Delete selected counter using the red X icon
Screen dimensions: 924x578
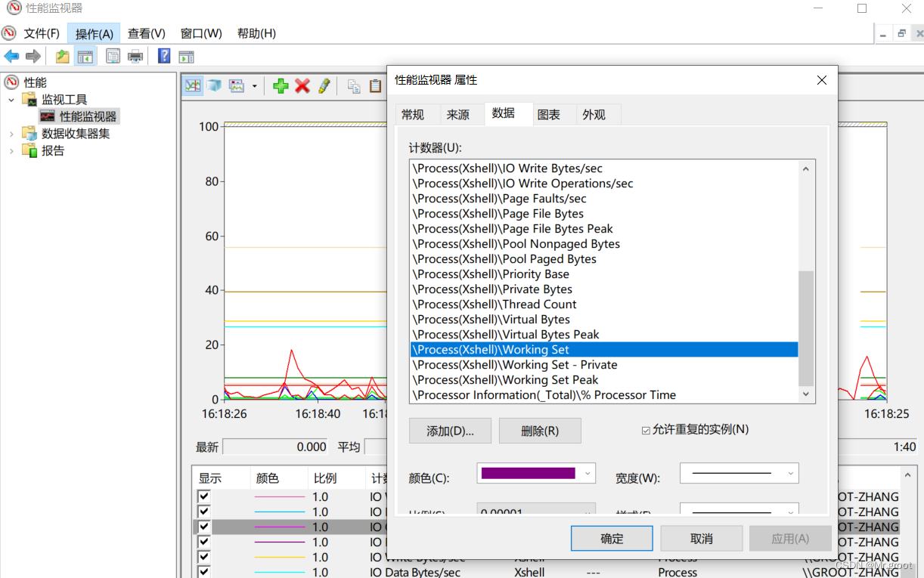click(302, 85)
